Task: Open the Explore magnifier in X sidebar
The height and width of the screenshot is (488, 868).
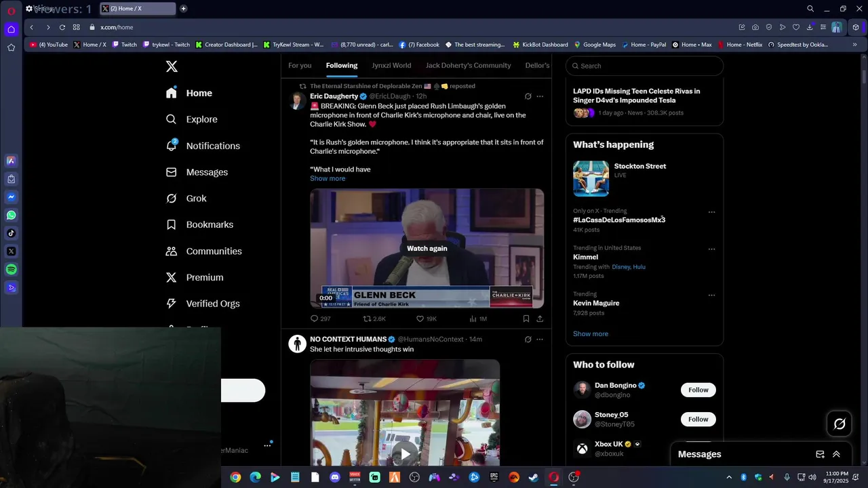Action: point(172,119)
